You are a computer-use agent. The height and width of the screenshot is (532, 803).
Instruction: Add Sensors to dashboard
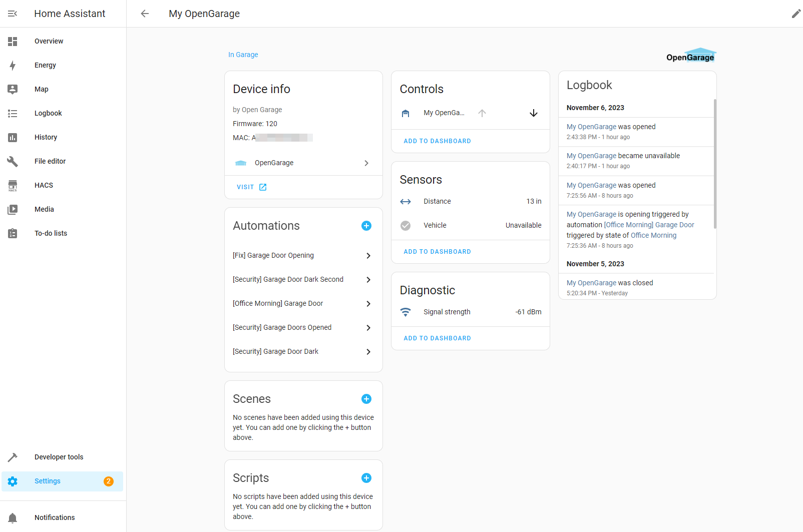pos(437,252)
